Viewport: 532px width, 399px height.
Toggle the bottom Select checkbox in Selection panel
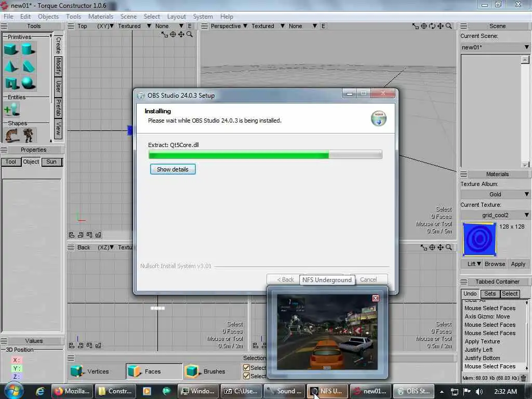[x=247, y=376]
